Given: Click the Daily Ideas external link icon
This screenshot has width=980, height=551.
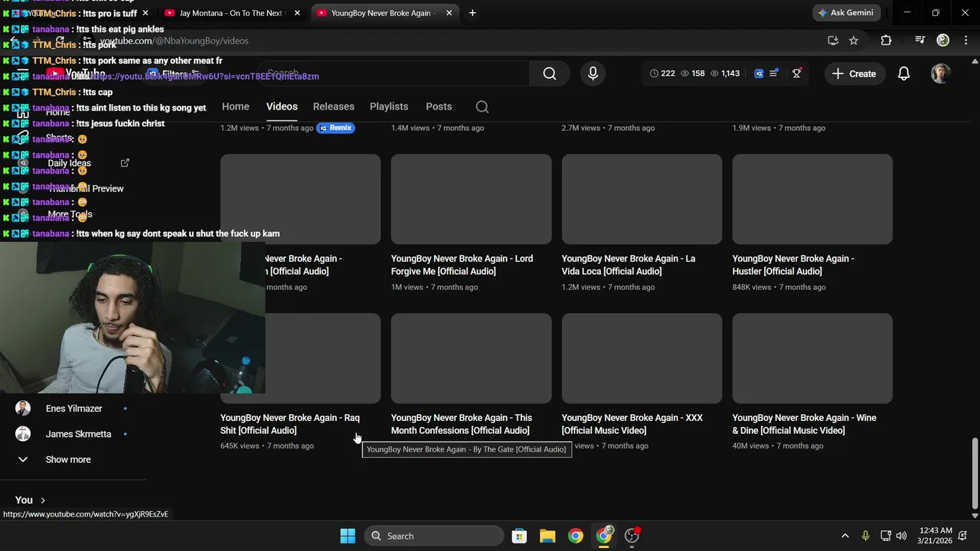Looking at the screenshot, I should (125, 163).
